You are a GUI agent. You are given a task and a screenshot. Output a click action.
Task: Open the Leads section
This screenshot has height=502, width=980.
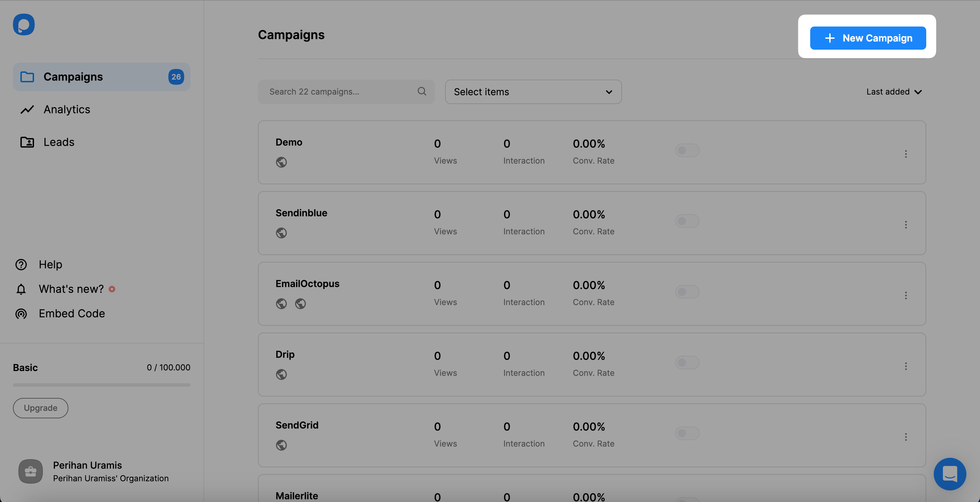pos(59,142)
